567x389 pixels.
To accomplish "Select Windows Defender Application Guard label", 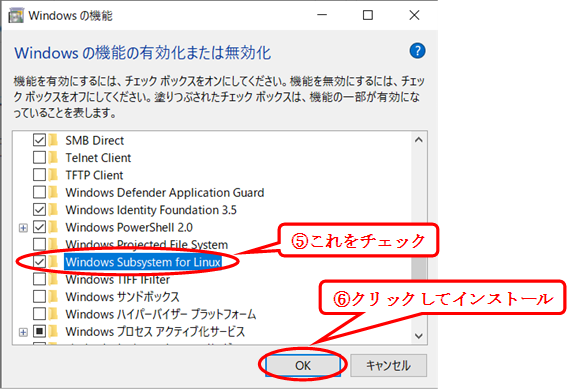I will coord(165,192).
